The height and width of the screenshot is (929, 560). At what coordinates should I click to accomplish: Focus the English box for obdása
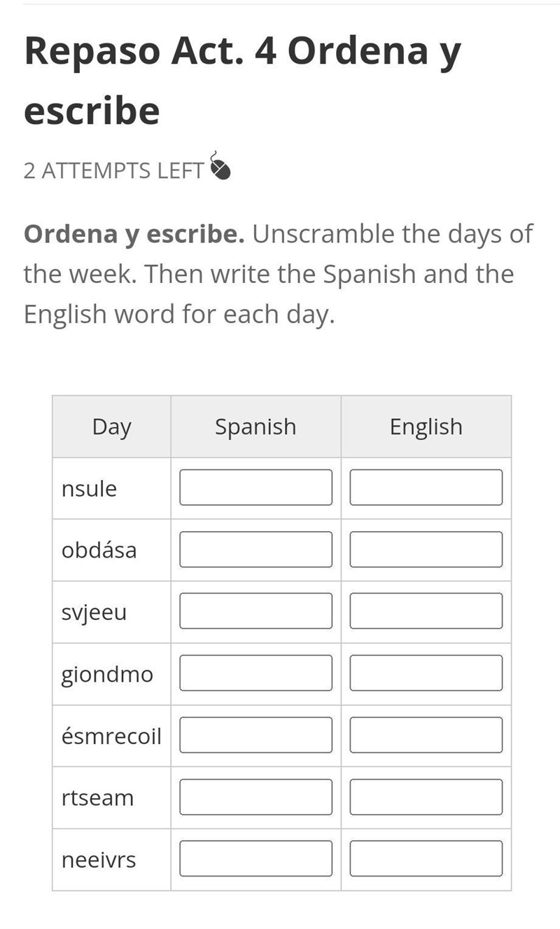pos(426,549)
